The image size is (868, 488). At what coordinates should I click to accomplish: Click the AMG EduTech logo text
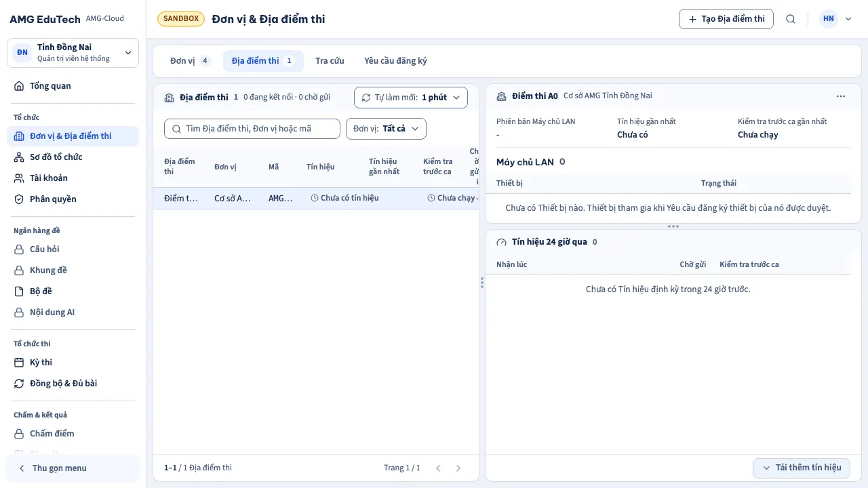(45, 19)
